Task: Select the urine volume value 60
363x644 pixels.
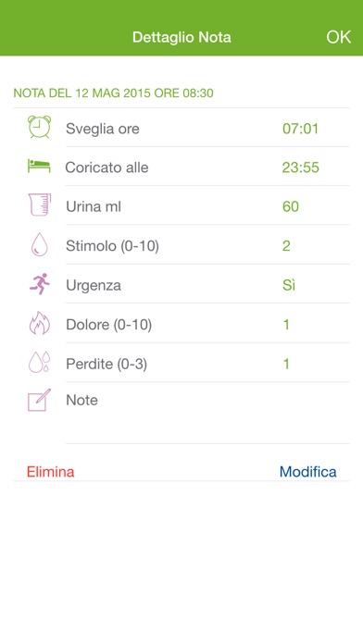Action: (291, 206)
